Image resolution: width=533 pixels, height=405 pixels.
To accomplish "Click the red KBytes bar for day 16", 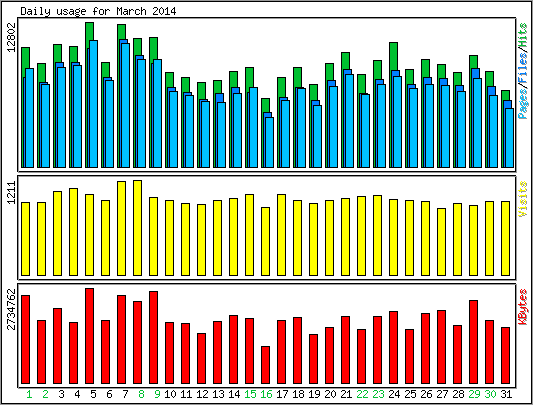I will [265, 365].
